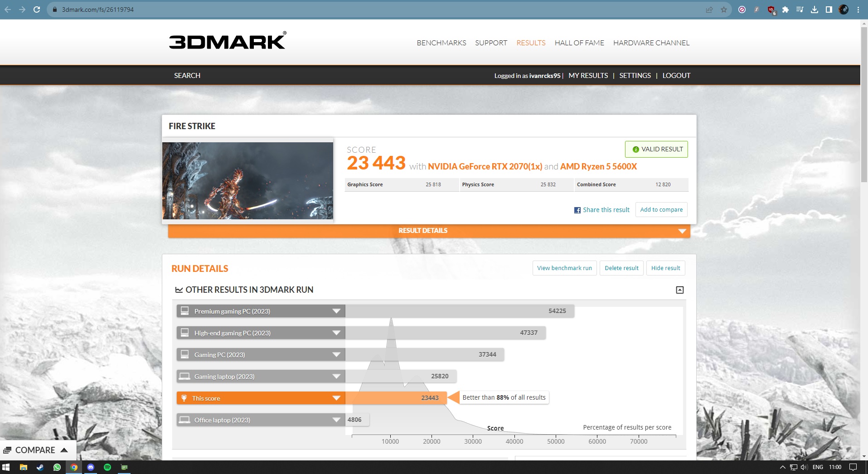Click View benchmark run button
The width and height of the screenshot is (868, 474).
[x=564, y=268]
